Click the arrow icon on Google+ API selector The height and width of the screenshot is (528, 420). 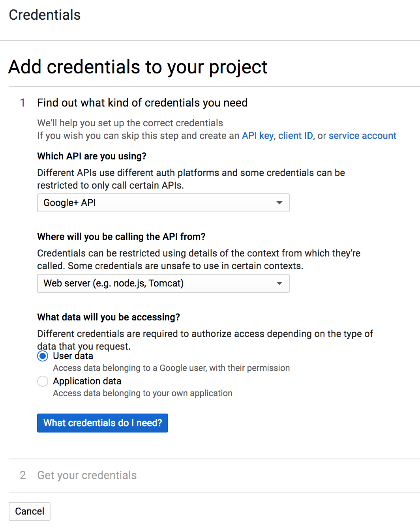[x=279, y=203]
